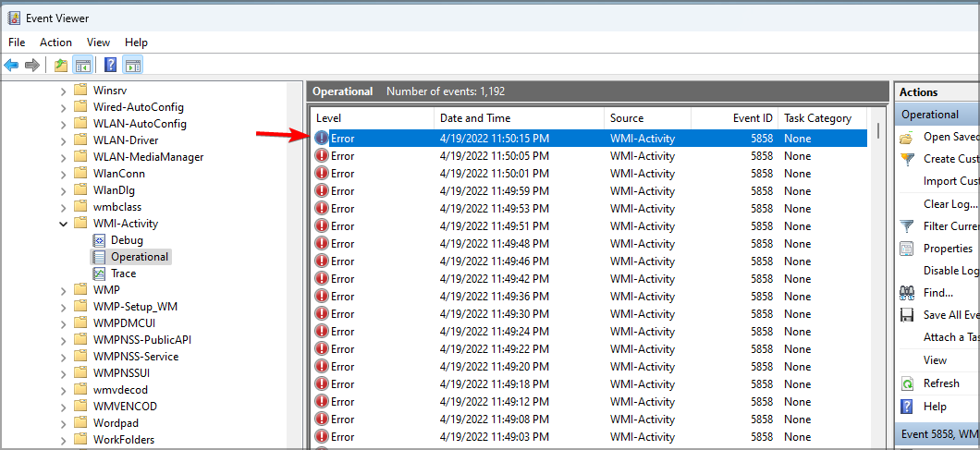The width and height of the screenshot is (980, 450).
Task: Expand the wmbclass node
Action: pyautogui.click(x=63, y=207)
